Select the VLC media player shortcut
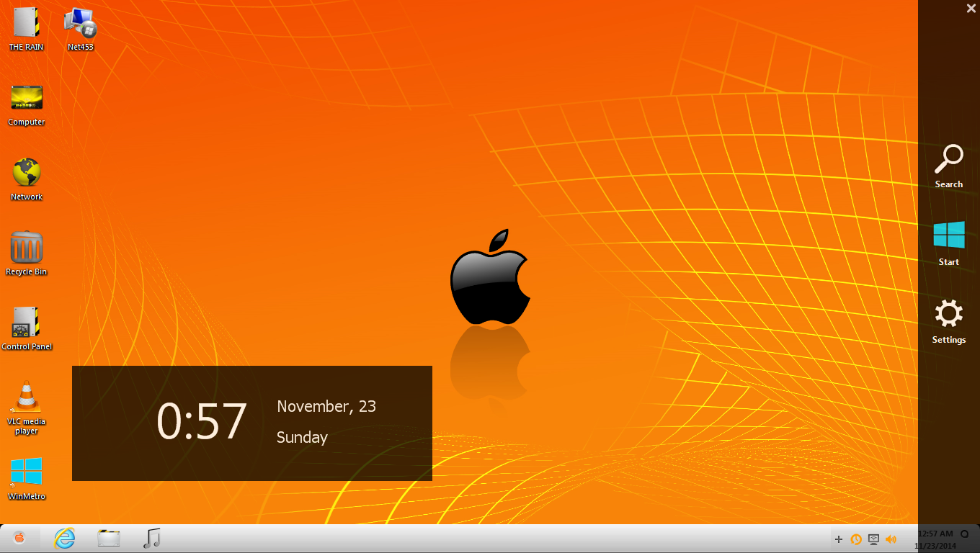This screenshot has height=553, width=980. click(27, 407)
